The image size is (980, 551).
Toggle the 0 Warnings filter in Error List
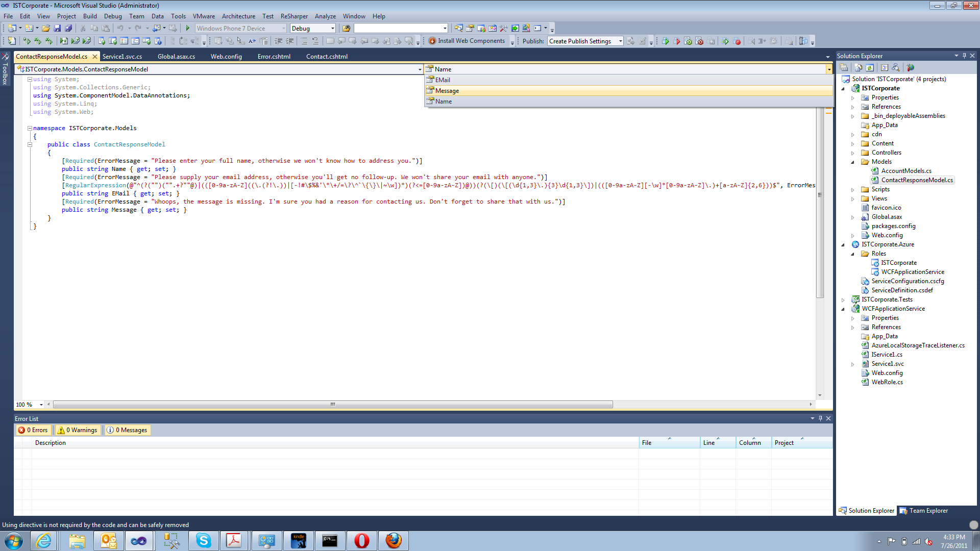pos(77,430)
